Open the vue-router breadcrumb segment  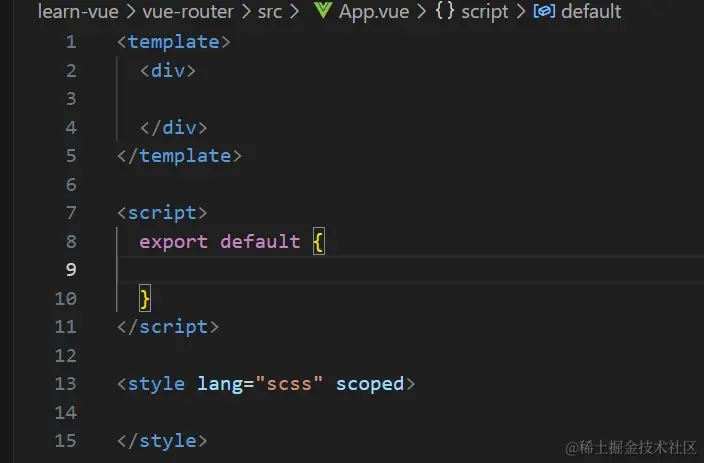[x=188, y=11]
